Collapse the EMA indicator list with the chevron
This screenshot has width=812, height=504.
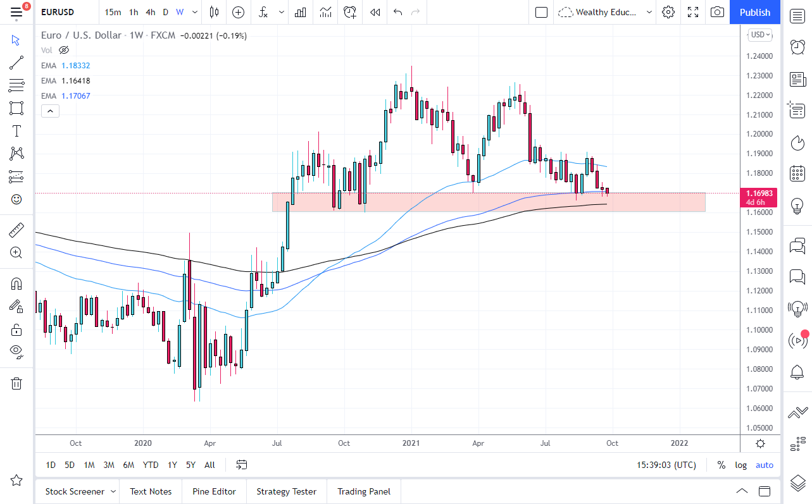click(50, 110)
